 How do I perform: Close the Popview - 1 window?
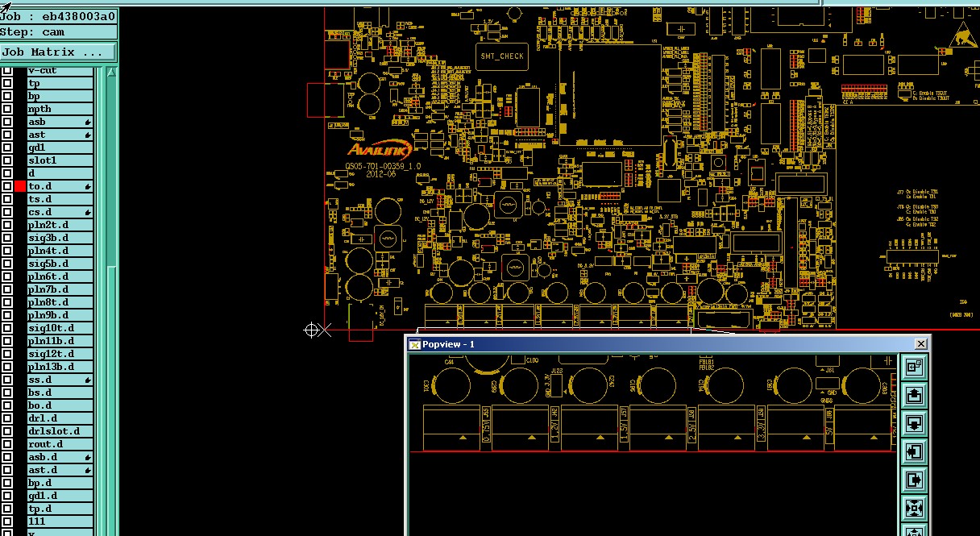pyautogui.click(x=920, y=344)
